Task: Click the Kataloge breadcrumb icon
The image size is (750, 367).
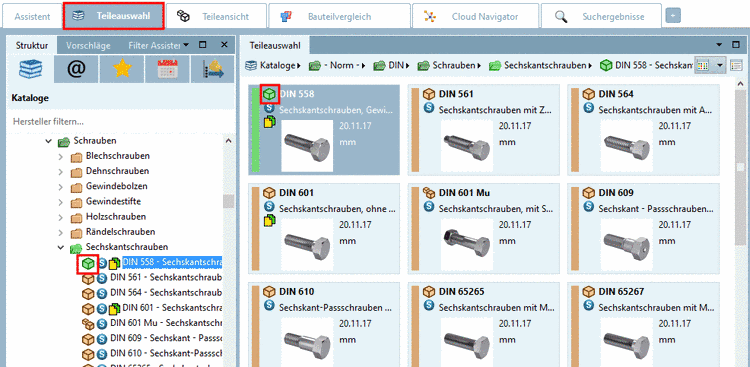Action: (x=251, y=65)
